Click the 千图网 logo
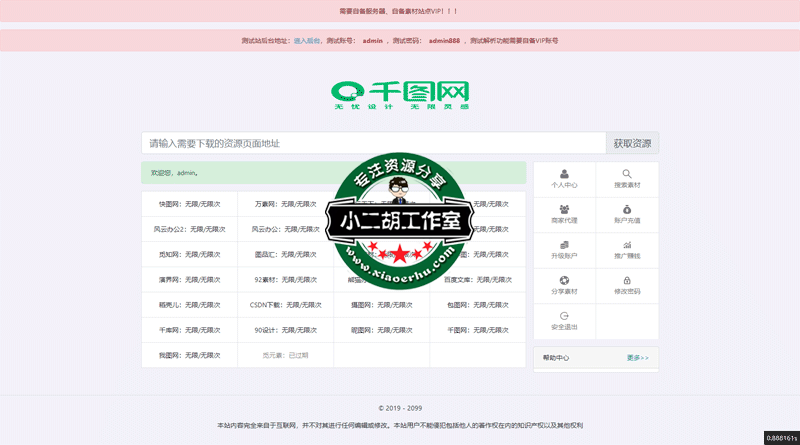Viewport: 800px width, 445px height. coord(400,96)
